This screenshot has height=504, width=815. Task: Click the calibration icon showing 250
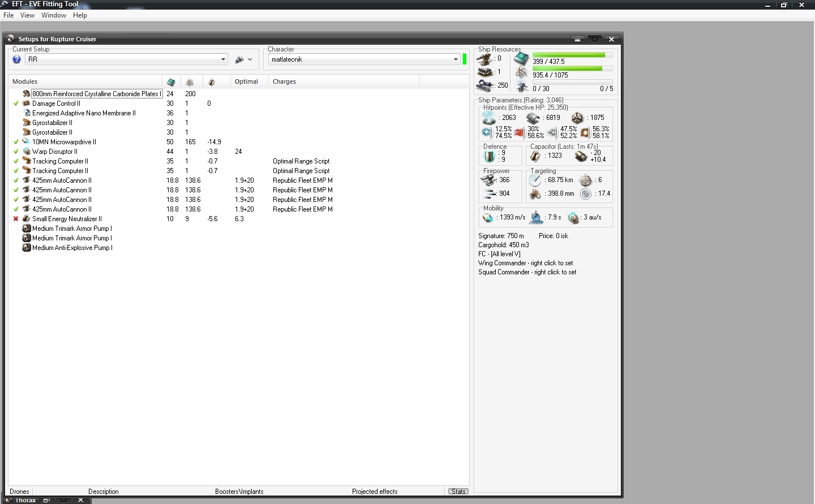[x=484, y=85]
